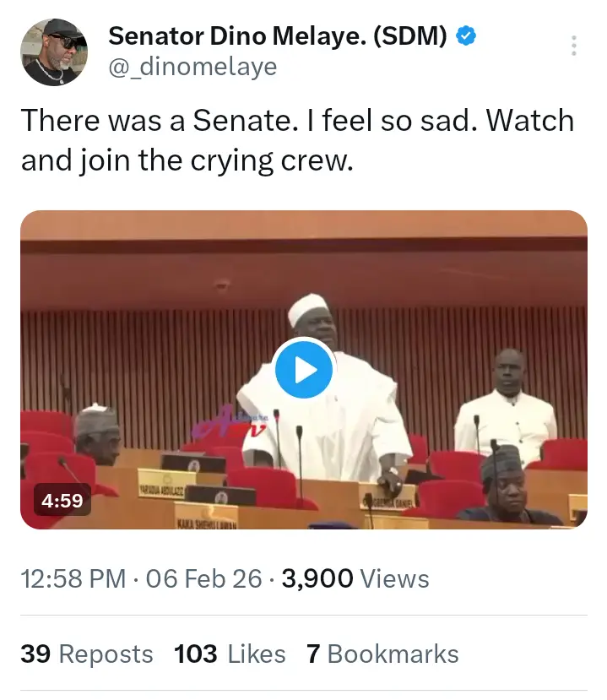This screenshot has height=700, width=607.
Task: Click the blue verified badge
Action: [466, 37]
